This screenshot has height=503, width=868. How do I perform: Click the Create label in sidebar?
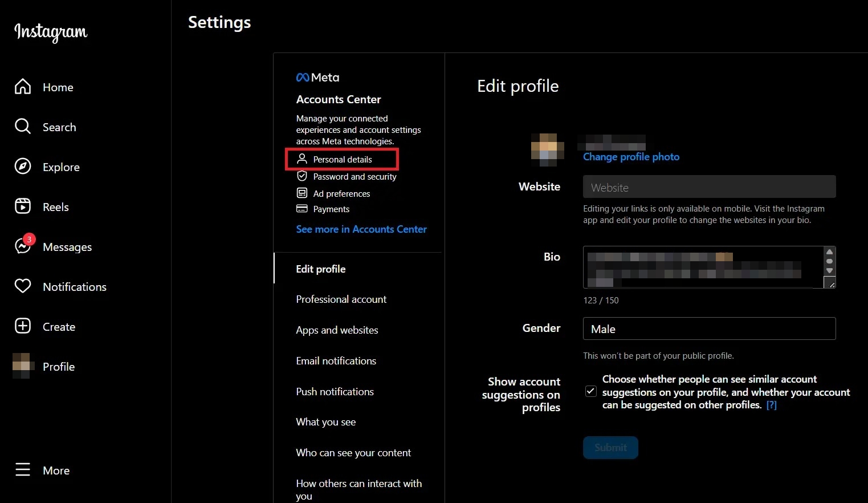(59, 327)
